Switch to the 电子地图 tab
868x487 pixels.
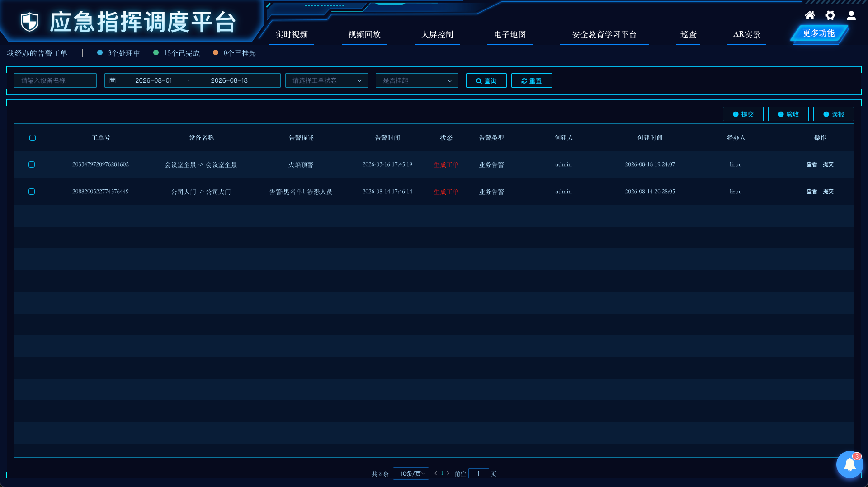click(x=510, y=35)
